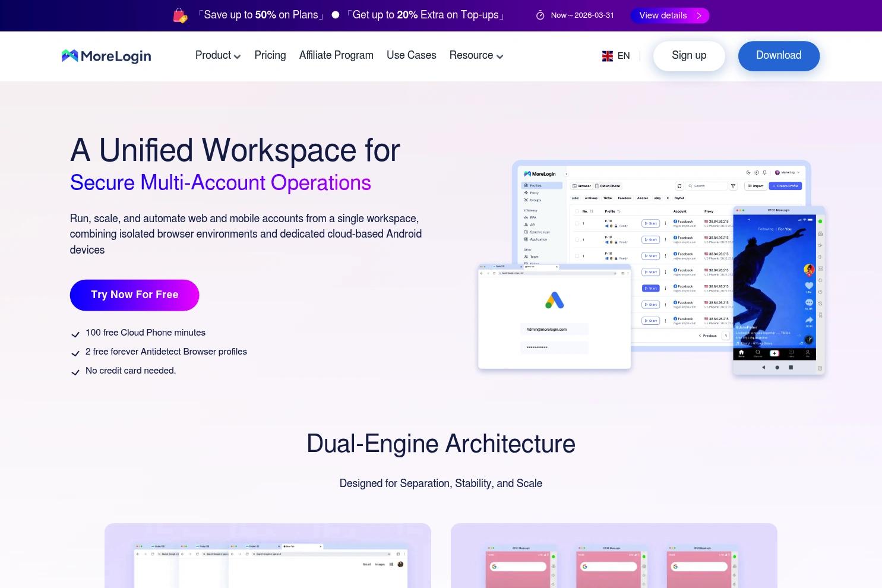The image size is (882, 588).
Task: Click the checkmark beside 100 free Cloud Phone minutes
Action: 75,334
